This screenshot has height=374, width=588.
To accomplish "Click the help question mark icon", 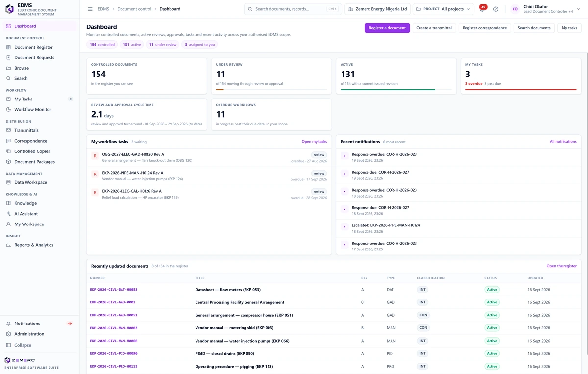I will (496, 9).
